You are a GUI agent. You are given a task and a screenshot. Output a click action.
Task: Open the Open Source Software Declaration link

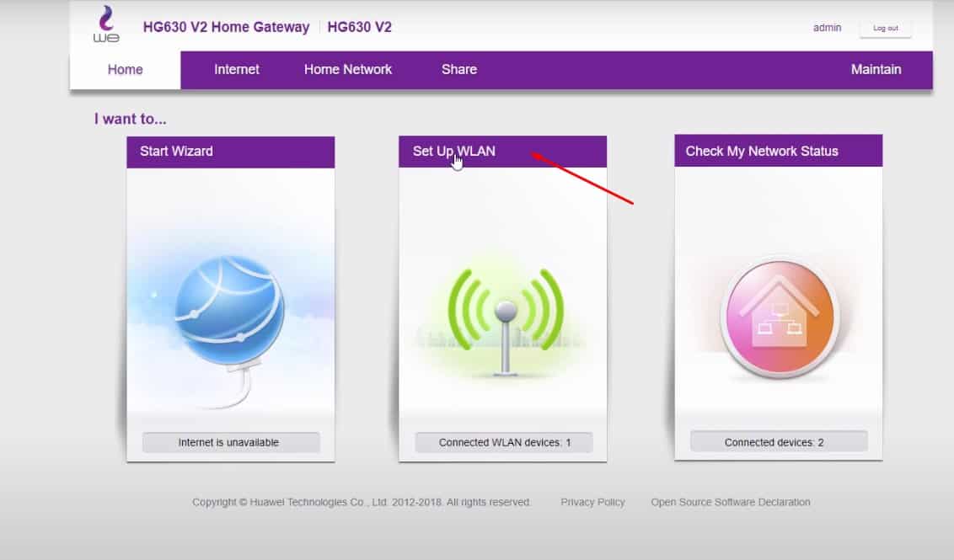click(x=731, y=502)
